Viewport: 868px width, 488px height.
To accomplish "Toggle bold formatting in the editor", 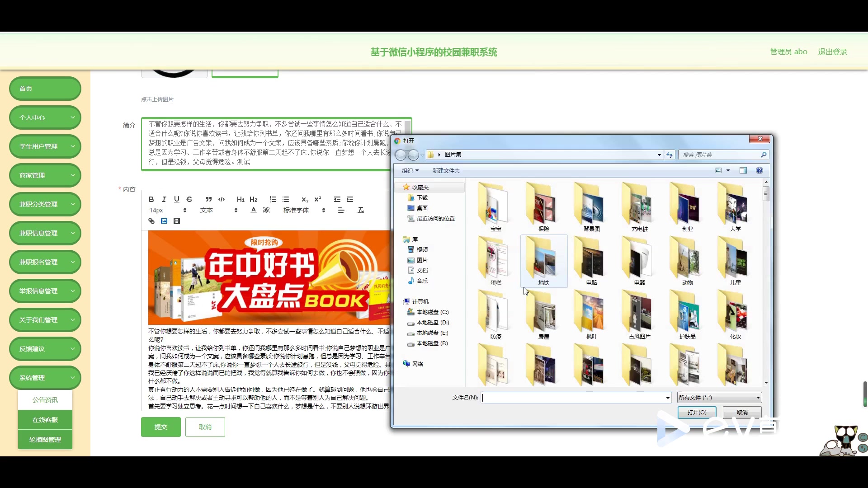I will 151,199.
